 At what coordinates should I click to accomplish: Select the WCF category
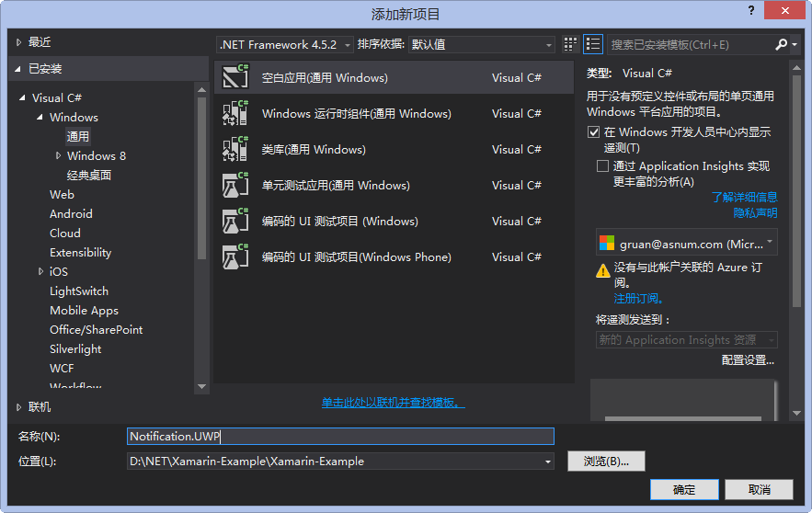pos(62,368)
